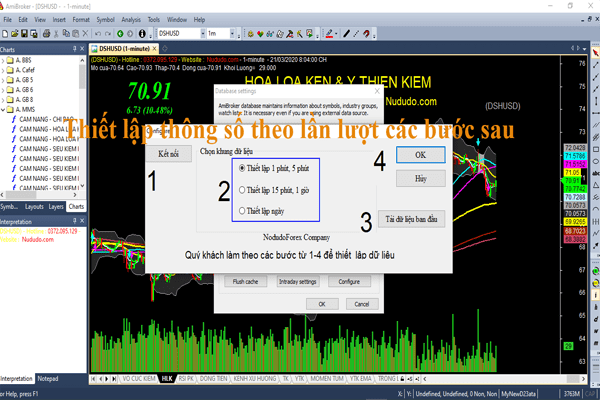Click the Charts tree vertical scrollbar
The image size is (600, 400).
click(82, 122)
